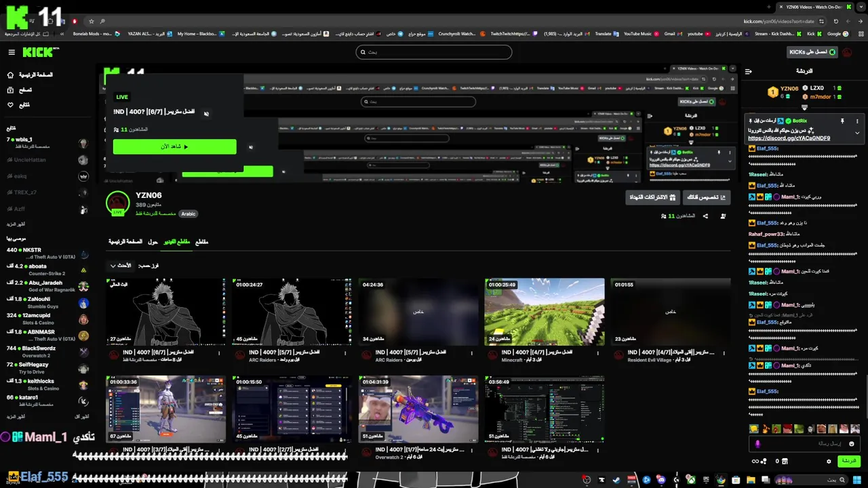This screenshot has width=868, height=488.
Task: Click the share icon by the viewer count
Action: point(705,216)
